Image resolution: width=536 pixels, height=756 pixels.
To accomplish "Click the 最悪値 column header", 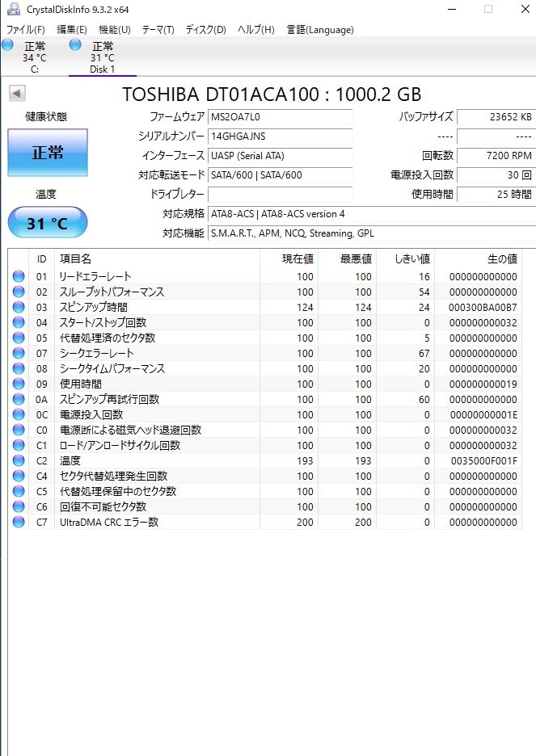I will click(347, 259).
